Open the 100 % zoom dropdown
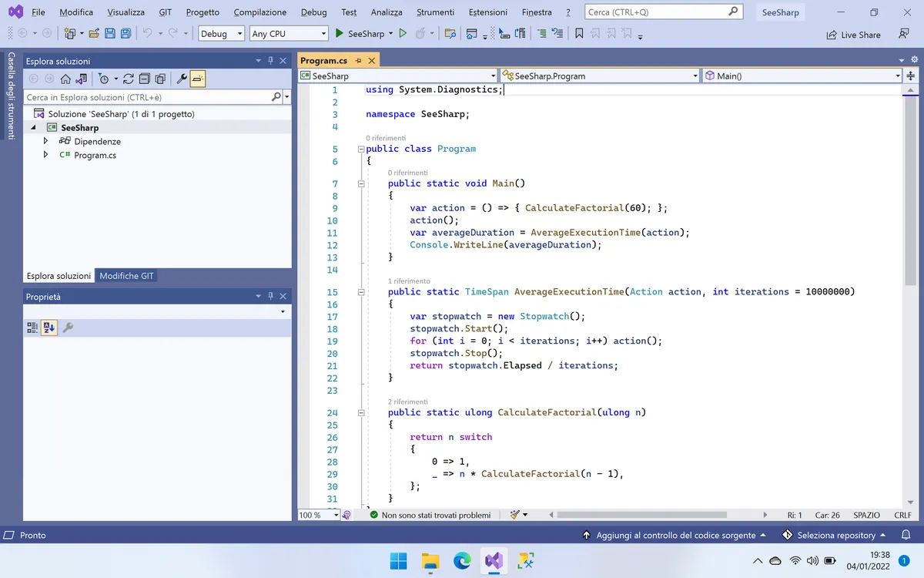 click(319, 515)
